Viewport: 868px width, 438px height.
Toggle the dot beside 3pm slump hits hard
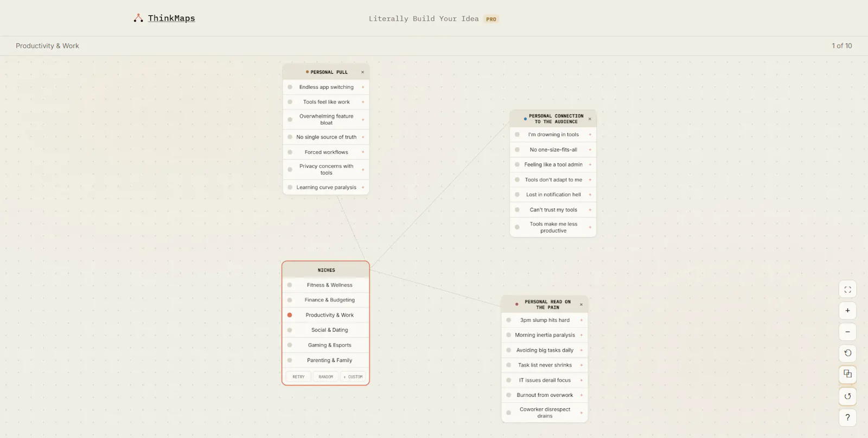click(509, 320)
